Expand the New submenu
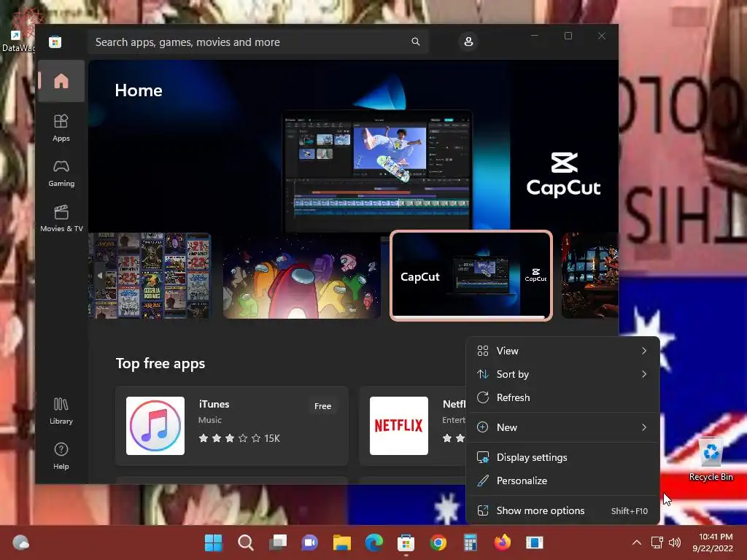The width and height of the screenshot is (747, 560). (x=562, y=427)
